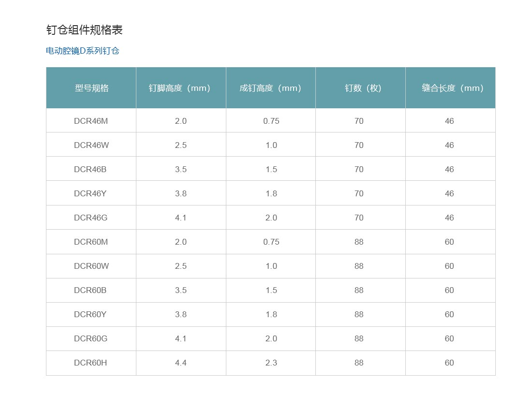
Task: Select the DCR60Y model cell
Action: [90, 314]
